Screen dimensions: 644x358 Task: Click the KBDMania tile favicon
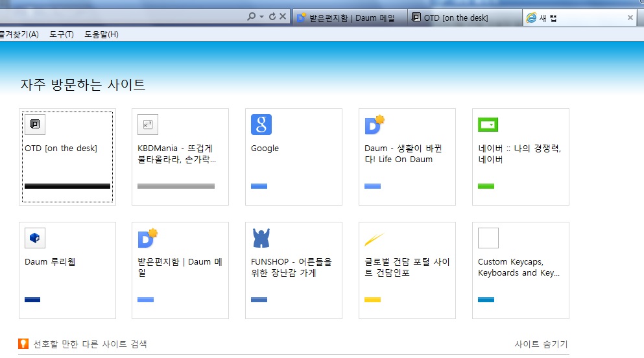point(148,125)
